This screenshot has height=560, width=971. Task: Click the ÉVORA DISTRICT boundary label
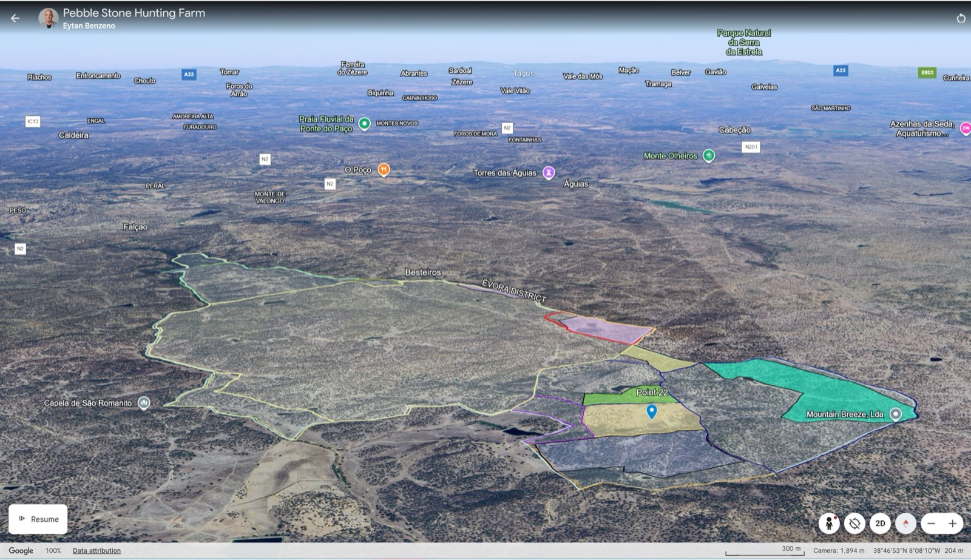click(514, 290)
